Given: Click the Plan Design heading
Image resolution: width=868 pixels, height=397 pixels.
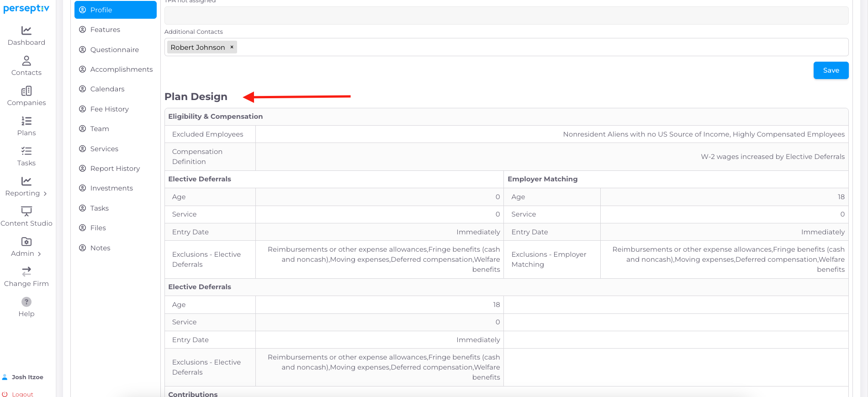Looking at the screenshot, I should click(196, 97).
